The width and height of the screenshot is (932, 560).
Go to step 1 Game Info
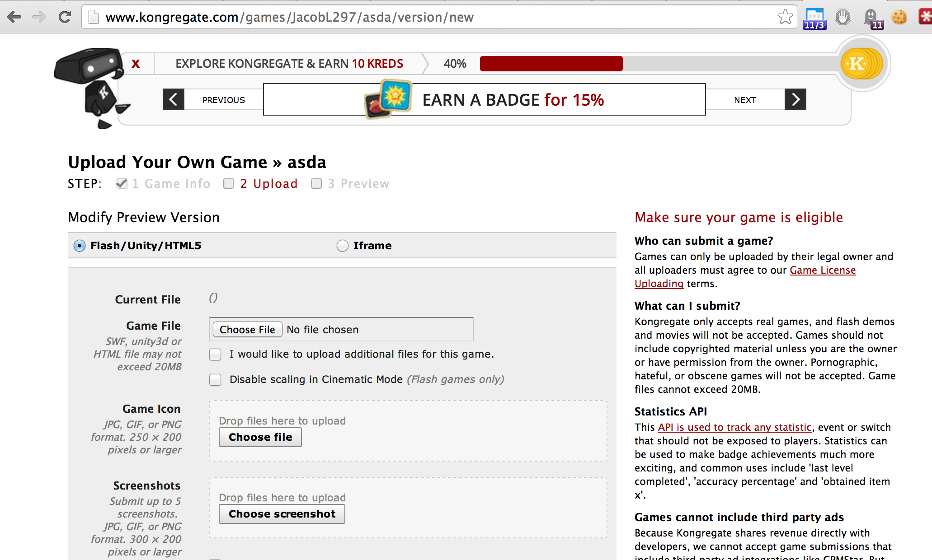click(x=171, y=184)
